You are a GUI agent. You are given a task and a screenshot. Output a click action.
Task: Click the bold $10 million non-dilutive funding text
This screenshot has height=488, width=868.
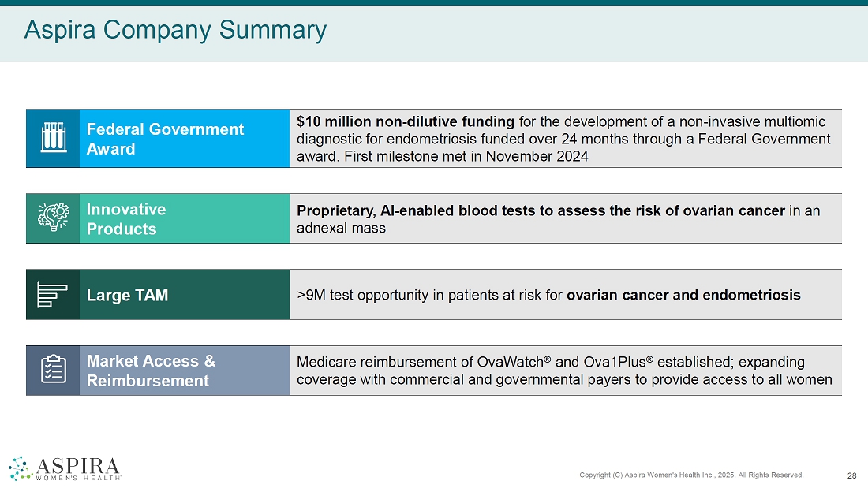coord(406,122)
